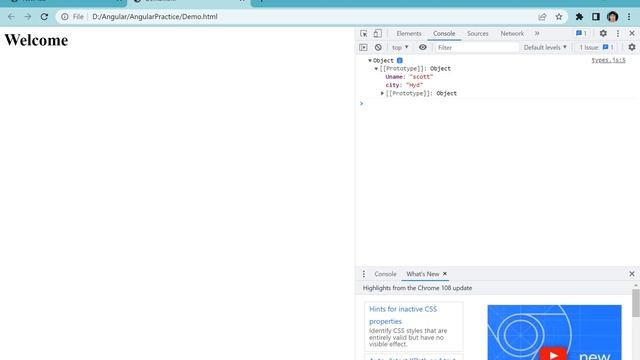Image resolution: width=640 pixels, height=360 pixels.
Task: Share this page from address bar
Action: [x=542, y=17]
